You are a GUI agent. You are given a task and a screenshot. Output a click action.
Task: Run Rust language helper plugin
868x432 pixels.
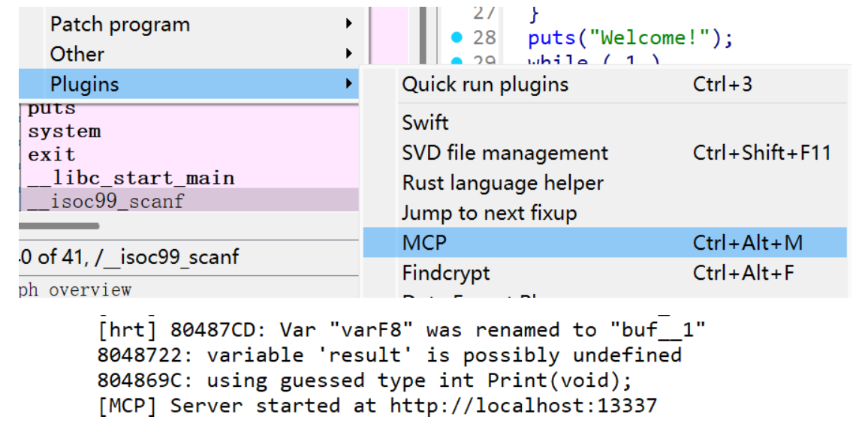(x=502, y=183)
